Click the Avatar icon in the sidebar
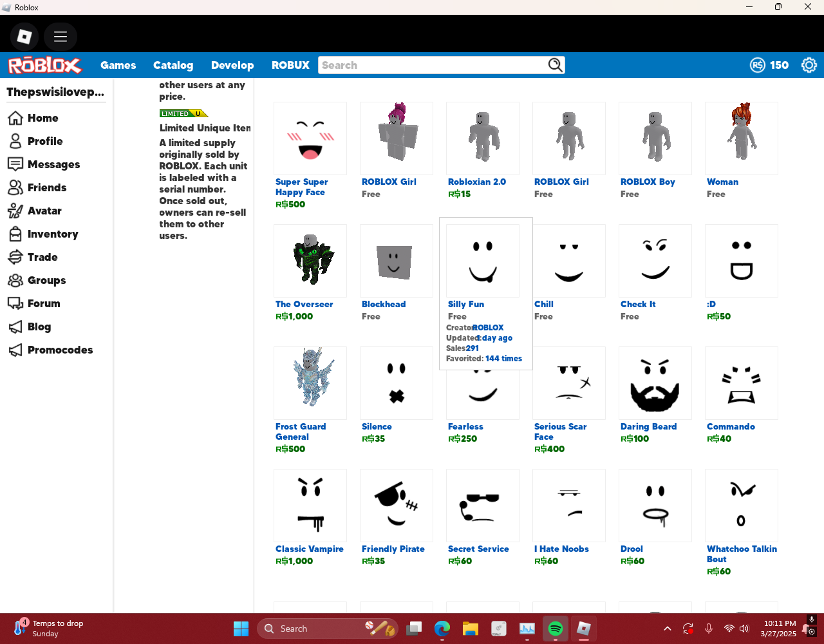Image resolution: width=824 pixels, height=644 pixels. click(15, 211)
